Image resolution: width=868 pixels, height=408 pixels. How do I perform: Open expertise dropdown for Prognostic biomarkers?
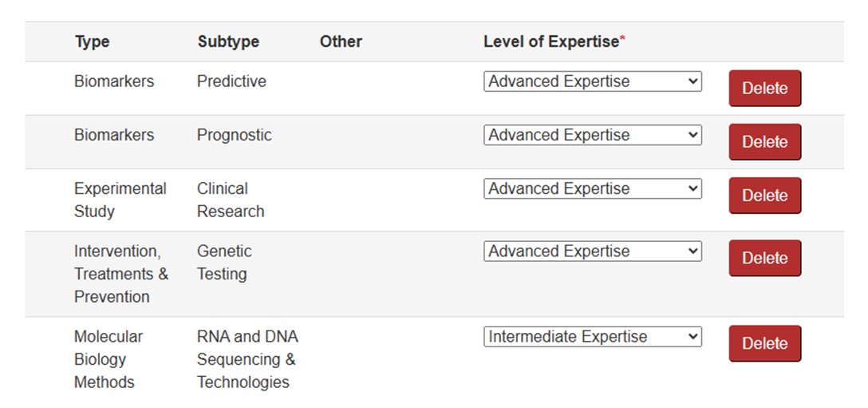click(592, 135)
